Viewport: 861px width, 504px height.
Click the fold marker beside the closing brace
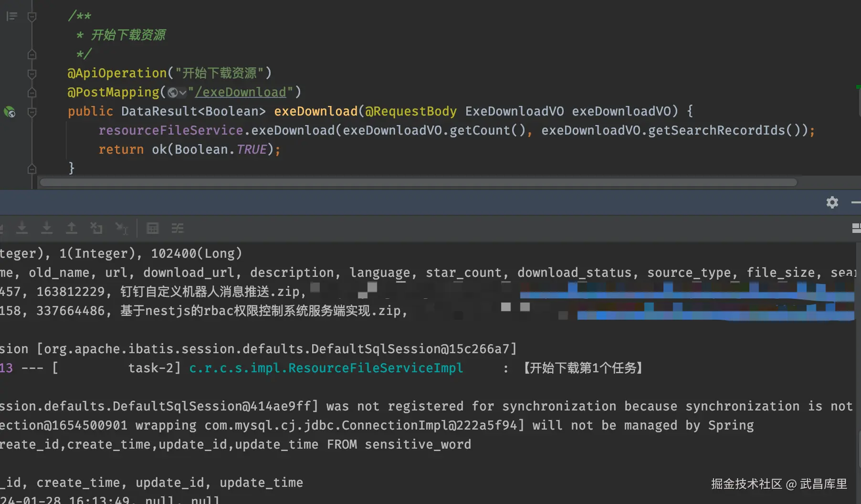[x=32, y=169]
